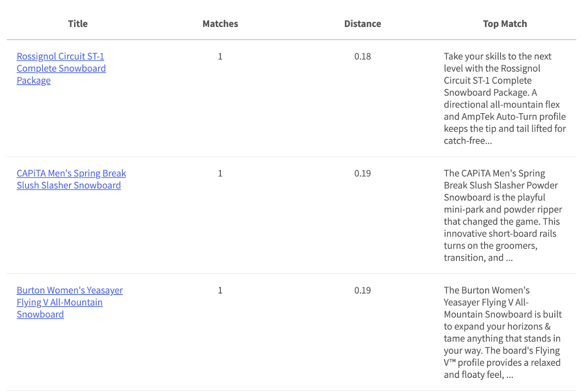The width and height of the screenshot is (582, 392).
Task: Follow the Burton Women's Yeasayer Flying V link
Action: [x=69, y=302]
